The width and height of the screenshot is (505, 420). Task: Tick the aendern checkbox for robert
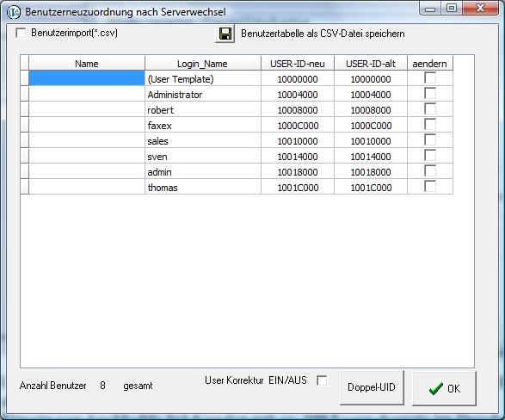[x=430, y=109]
